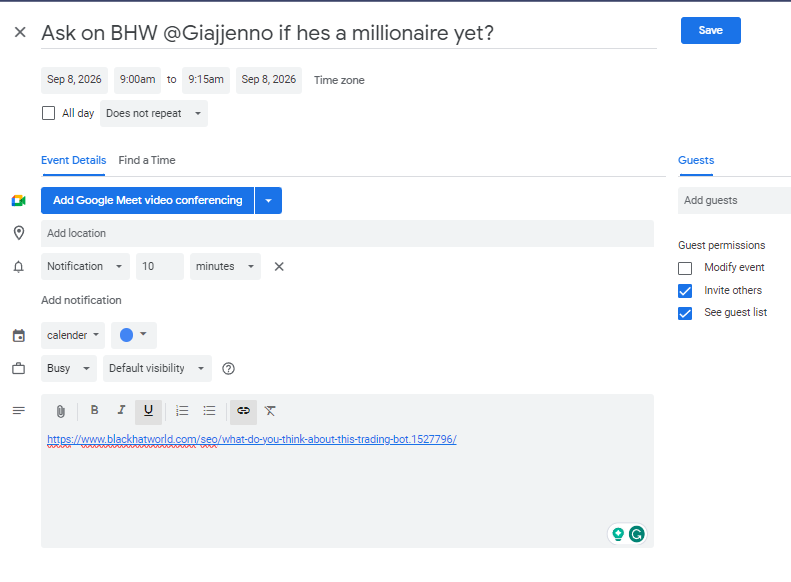This screenshot has width=791, height=582.
Task: Switch to the Find a Time tab
Action: tap(147, 160)
